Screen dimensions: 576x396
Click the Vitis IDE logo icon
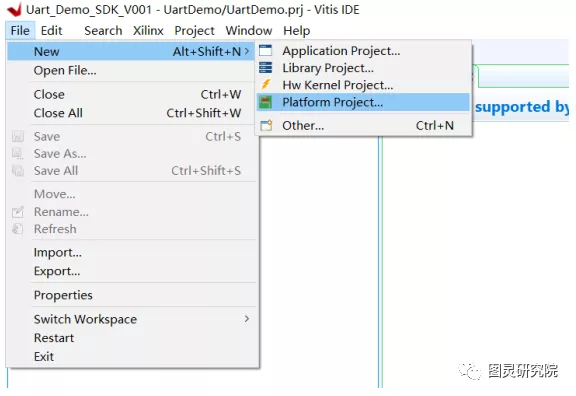pos(15,10)
